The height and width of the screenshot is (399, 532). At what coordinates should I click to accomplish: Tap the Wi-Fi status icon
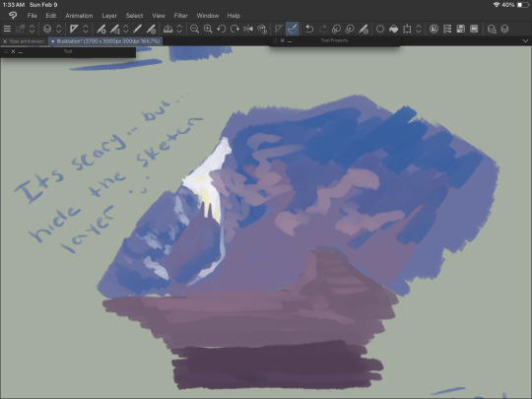497,5
